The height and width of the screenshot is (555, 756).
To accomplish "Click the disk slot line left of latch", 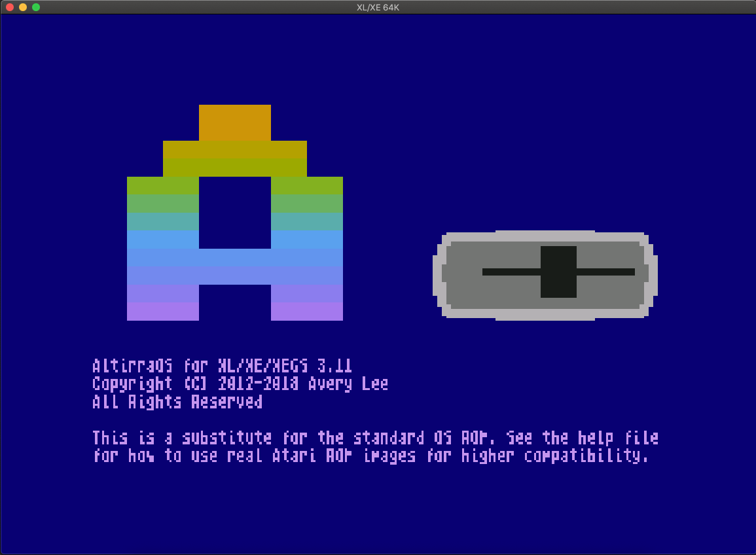I will pyautogui.click(x=511, y=272).
